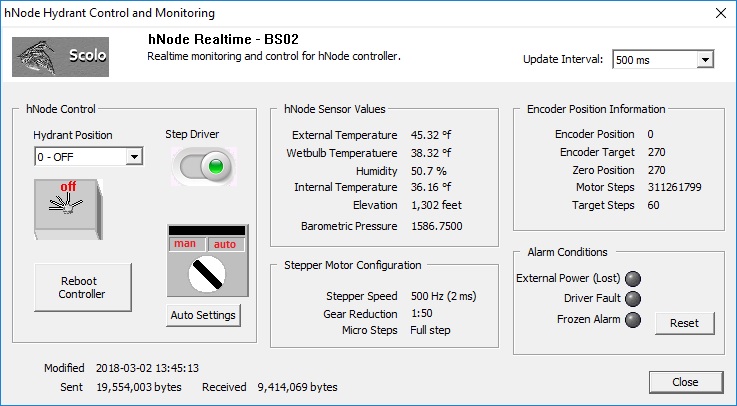Click the hydrant off sprinkler icon button

point(68,209)
